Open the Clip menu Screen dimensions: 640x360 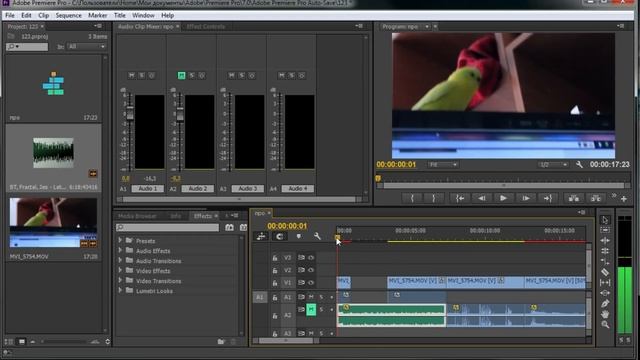point(44,16)
